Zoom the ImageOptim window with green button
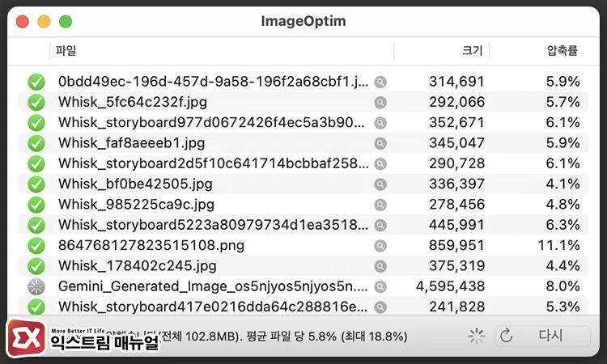 tap(66, 22)
